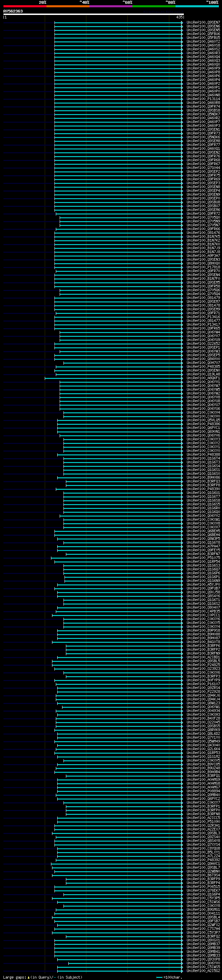Select hit label UniRef100_Q0H707

tap(203, 363)
